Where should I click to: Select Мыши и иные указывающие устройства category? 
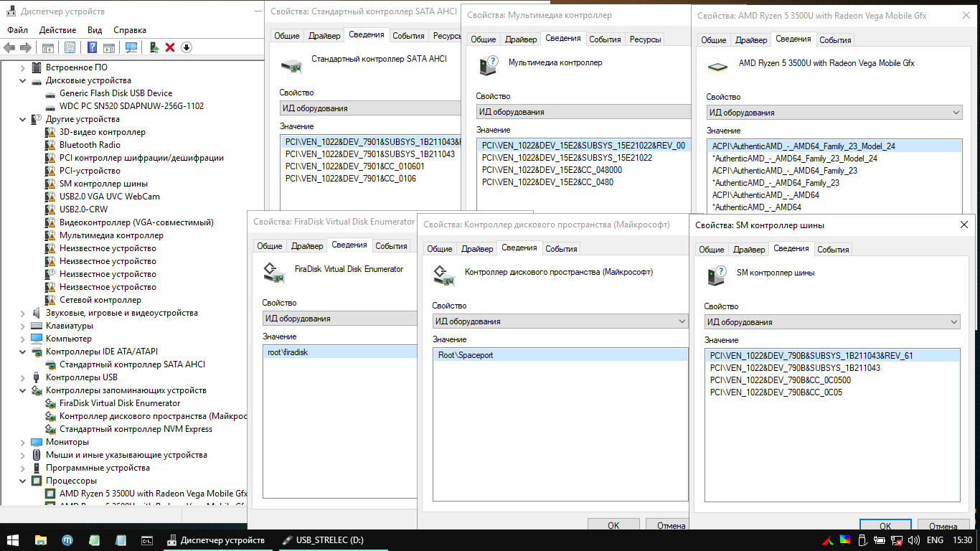(126, 455)
